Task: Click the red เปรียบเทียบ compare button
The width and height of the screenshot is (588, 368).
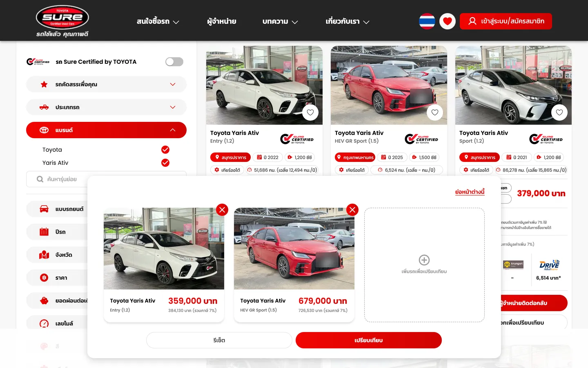Action: [x=369, y=340]
